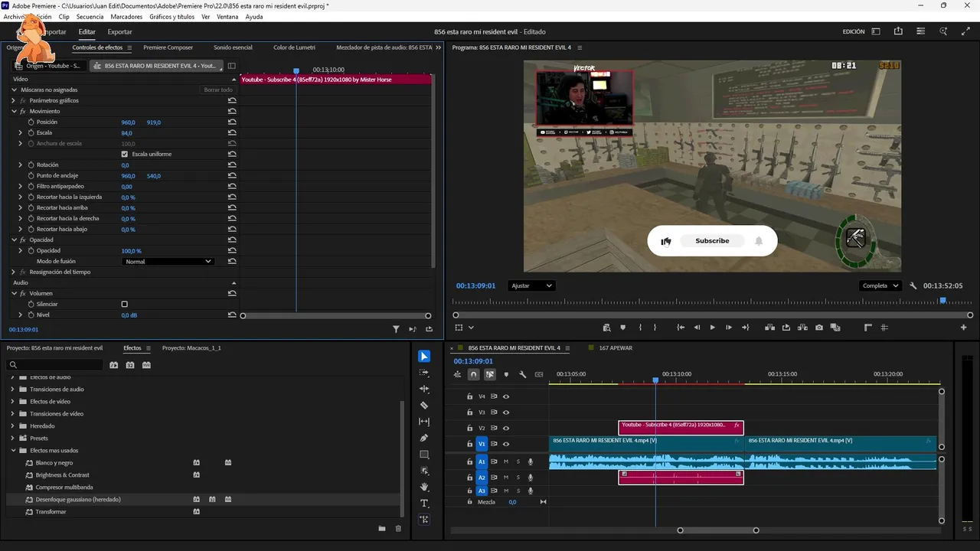
Task: Click the Play button in Program monitor
Action: point(712,328)
